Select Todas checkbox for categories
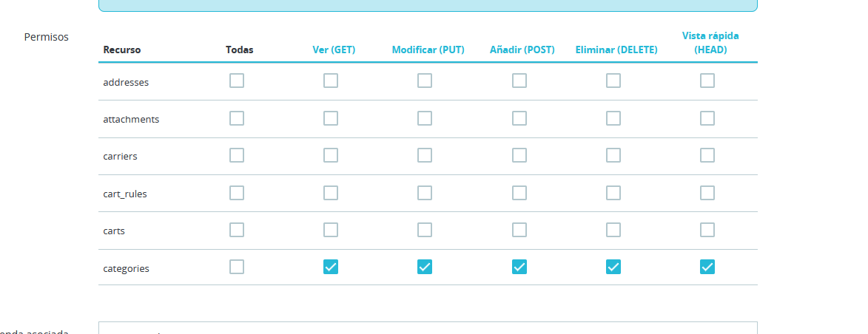 pos(237,267)
